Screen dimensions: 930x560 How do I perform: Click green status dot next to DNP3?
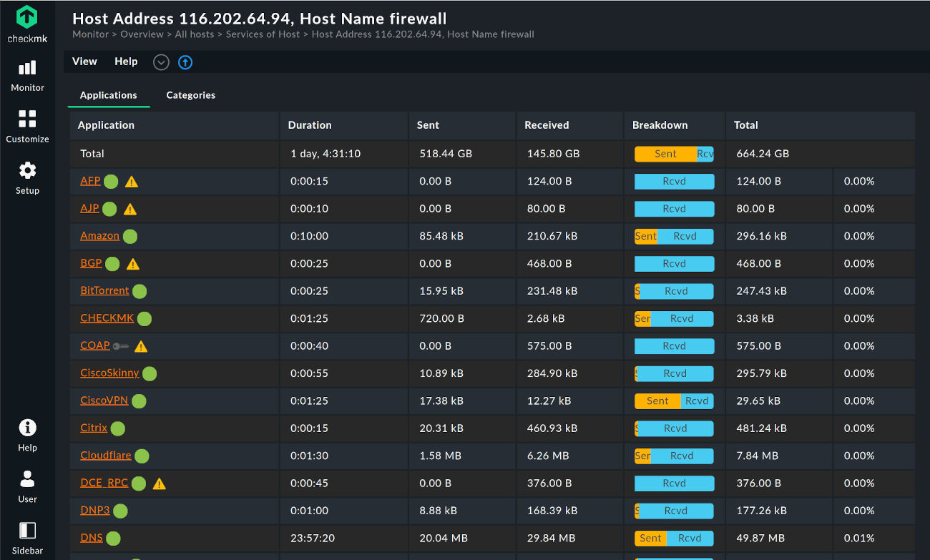point(120,511)
